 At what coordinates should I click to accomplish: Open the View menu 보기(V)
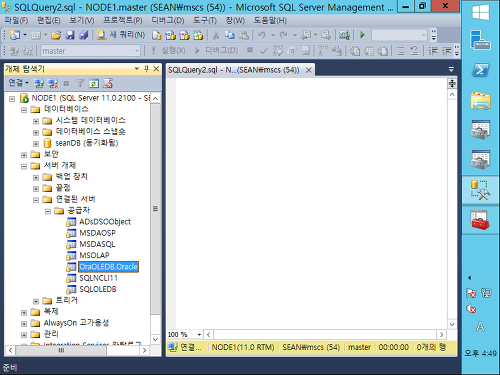click(82, 21)
